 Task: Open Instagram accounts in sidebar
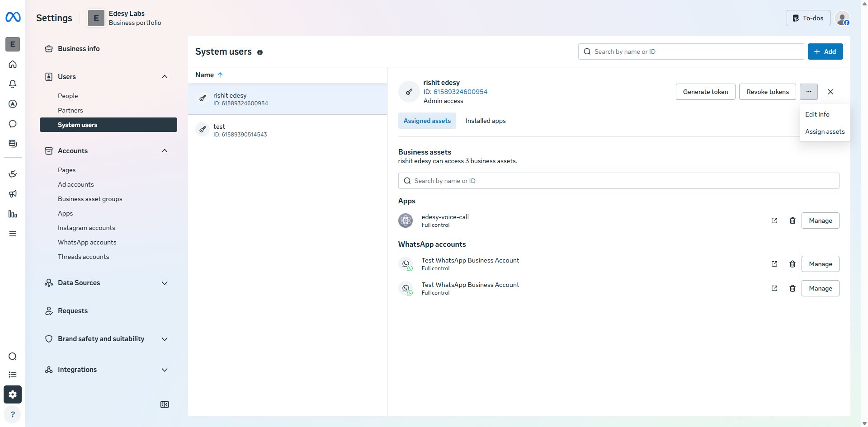(x=86, y=228)
